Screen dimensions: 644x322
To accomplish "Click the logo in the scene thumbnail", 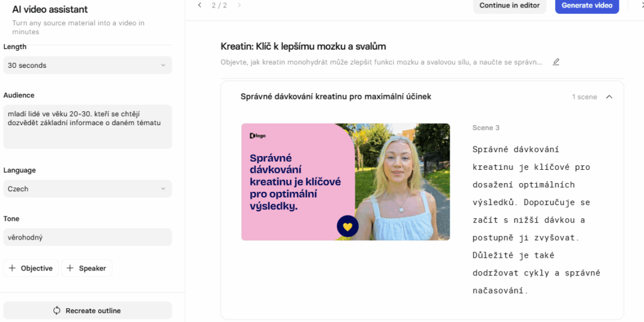I will coord(257,135).
